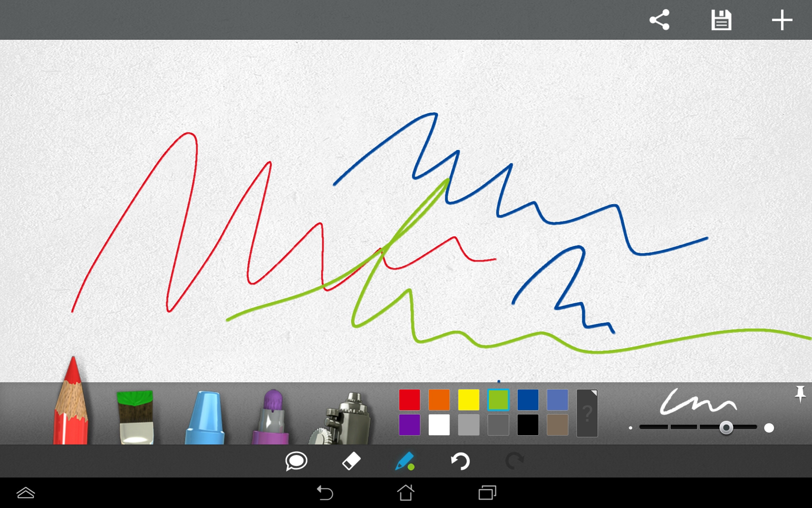Open the speech bubble tool
812x508 pixels.
(x=296, y=461)
